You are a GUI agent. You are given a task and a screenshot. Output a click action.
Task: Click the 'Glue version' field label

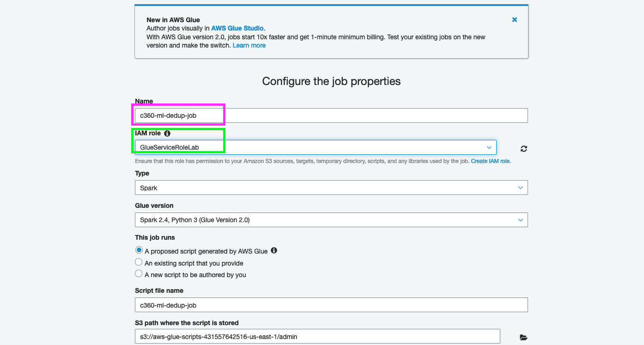pos(154,206)
